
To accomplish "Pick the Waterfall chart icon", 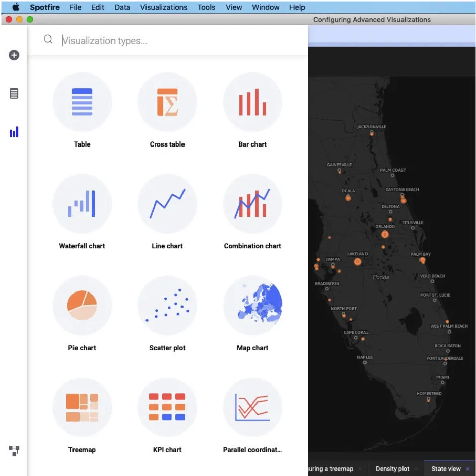I will coord(82,203).
